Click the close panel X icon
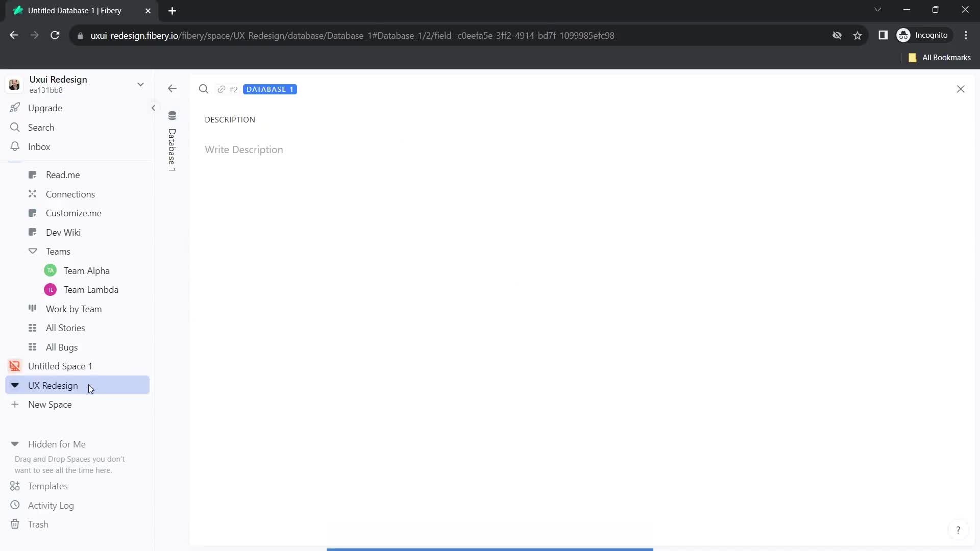 (x=962, y=89)
